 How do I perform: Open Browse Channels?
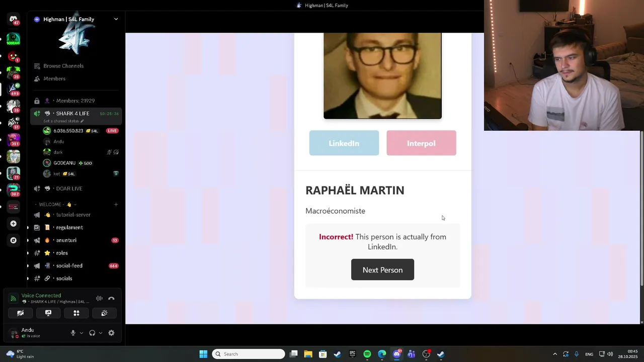[x=75, y=66]
